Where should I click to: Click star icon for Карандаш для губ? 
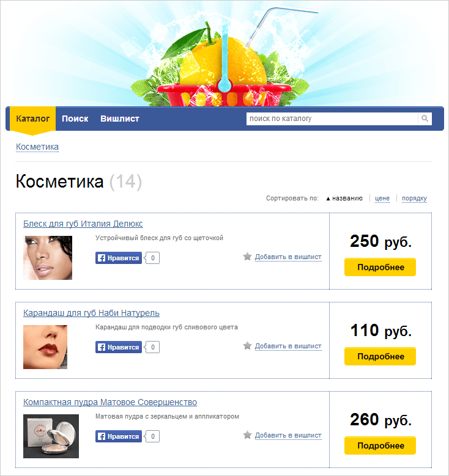(x=248, y=346)
